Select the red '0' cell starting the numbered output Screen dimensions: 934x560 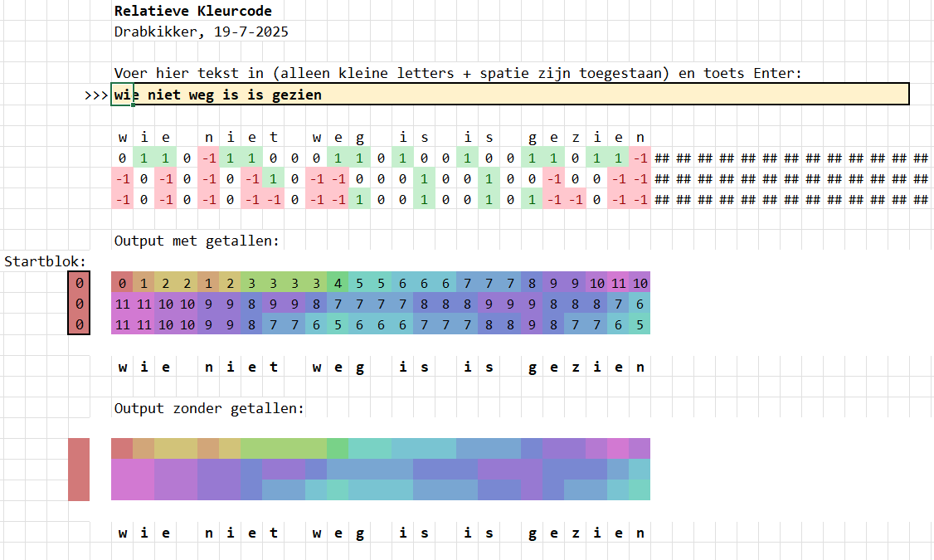(122, 283)
